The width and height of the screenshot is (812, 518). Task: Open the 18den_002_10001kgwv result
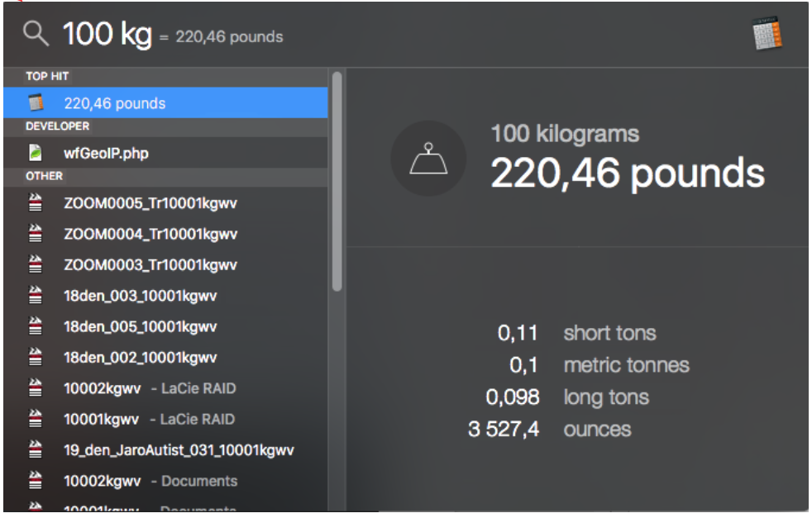tap(140, 358)
